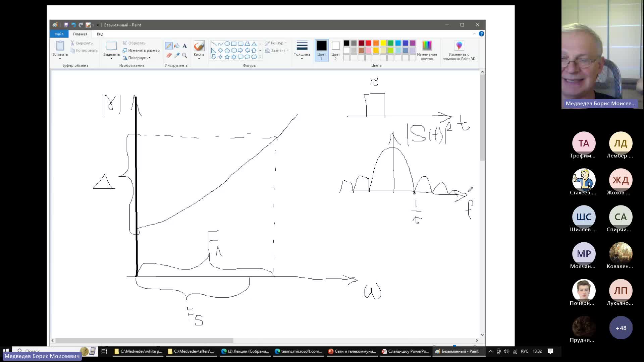Select participant Трофим... avatar TA

pyautogui.click(x=584, y=143)
